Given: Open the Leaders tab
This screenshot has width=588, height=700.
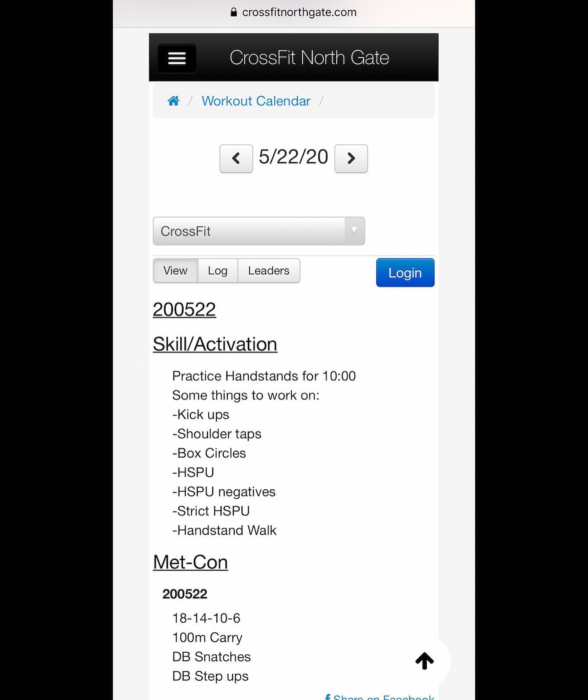Looking at the screenshot, I should [x=269, y=271].
